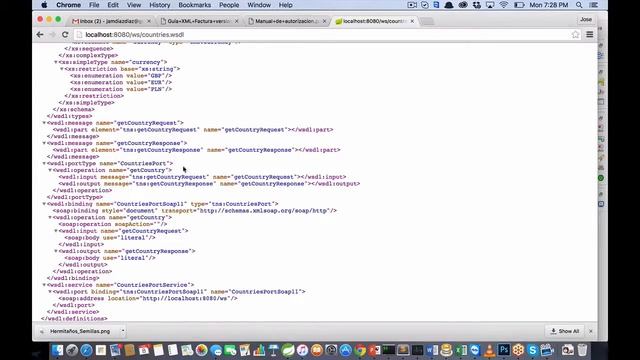This screenshot has height=360, width=640.
Task: Click the xs:enumeration value="GBP" line
Action: pos(121,76)
